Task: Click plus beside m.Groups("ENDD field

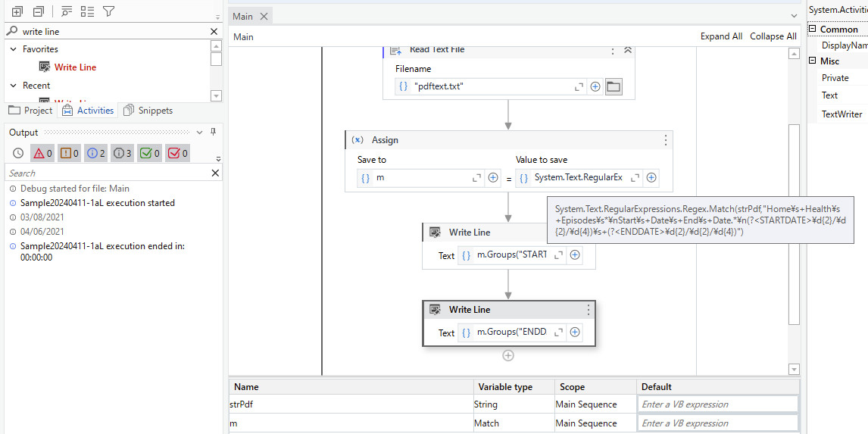Action: pyautogui.click(x=575, y=333)
